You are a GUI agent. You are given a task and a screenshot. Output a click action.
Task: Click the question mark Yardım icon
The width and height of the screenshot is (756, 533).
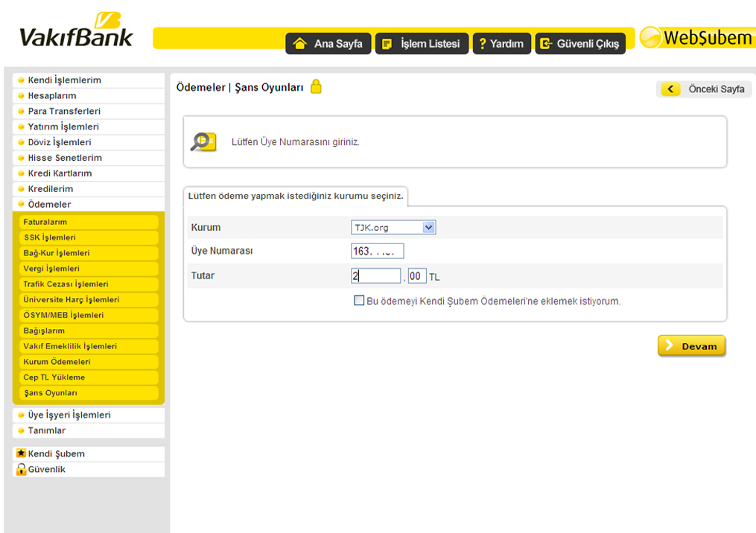point(482,43)
